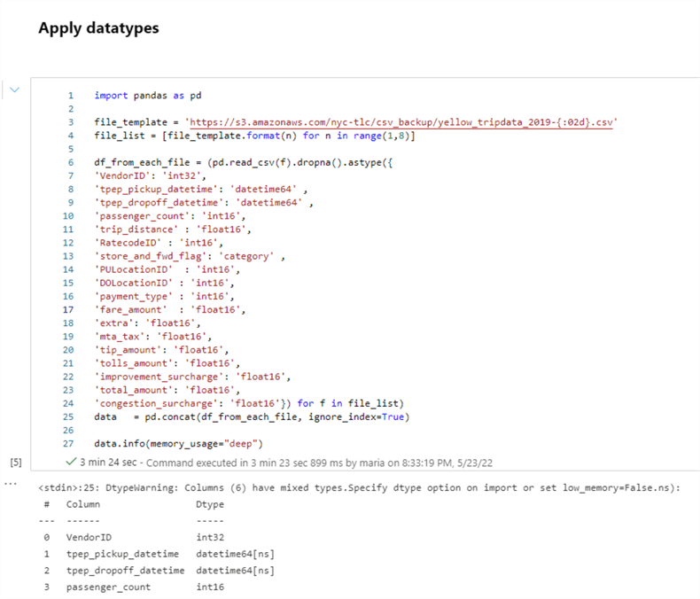Click the 'fare_amount' code line

tap(169, 310)
